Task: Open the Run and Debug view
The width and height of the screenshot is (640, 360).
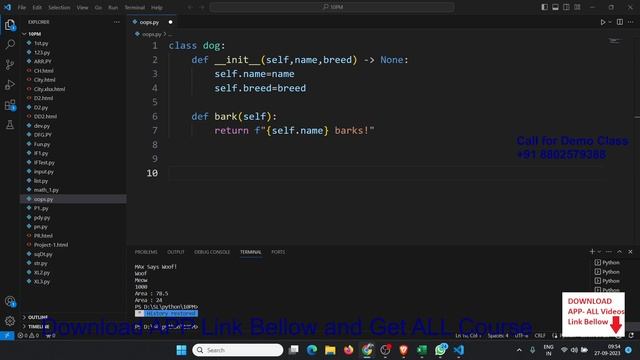Action: pyautogui.click(x=10, y=84)
